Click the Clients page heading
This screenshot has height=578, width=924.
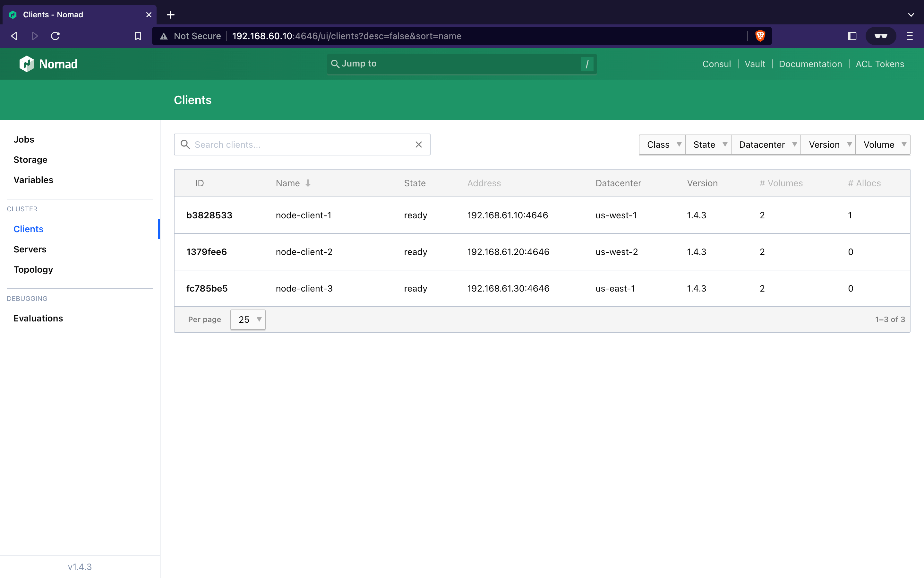coord(193,100)
